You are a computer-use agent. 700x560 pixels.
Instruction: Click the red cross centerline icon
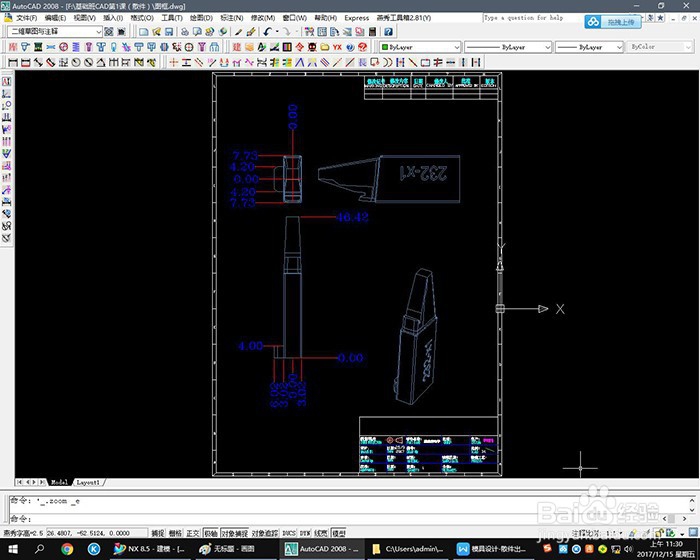tap(174, 63)
